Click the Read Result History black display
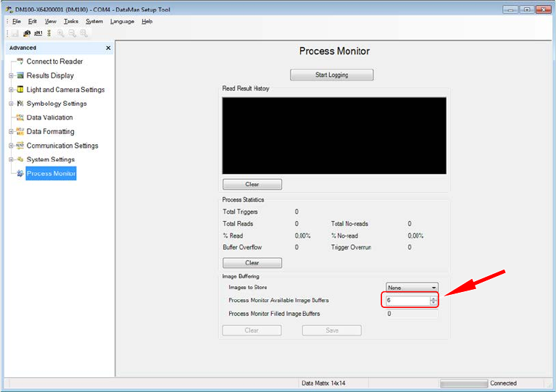Viewport: 556px width, 392px height. coord(334,135)
